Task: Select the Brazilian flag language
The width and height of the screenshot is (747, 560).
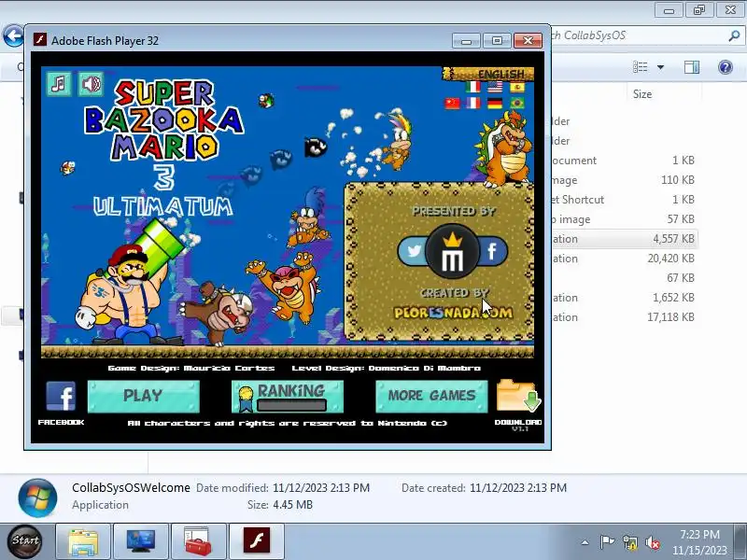Action: [x=517, y=103]
